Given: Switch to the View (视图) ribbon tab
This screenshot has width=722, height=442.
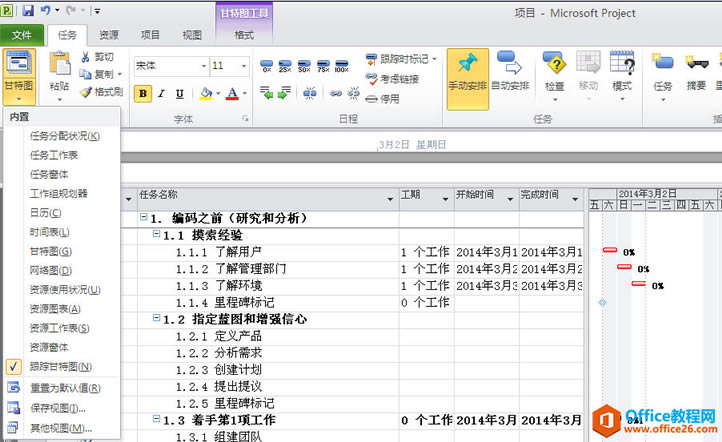Looking at the screenshot, I should coord(192,35).
